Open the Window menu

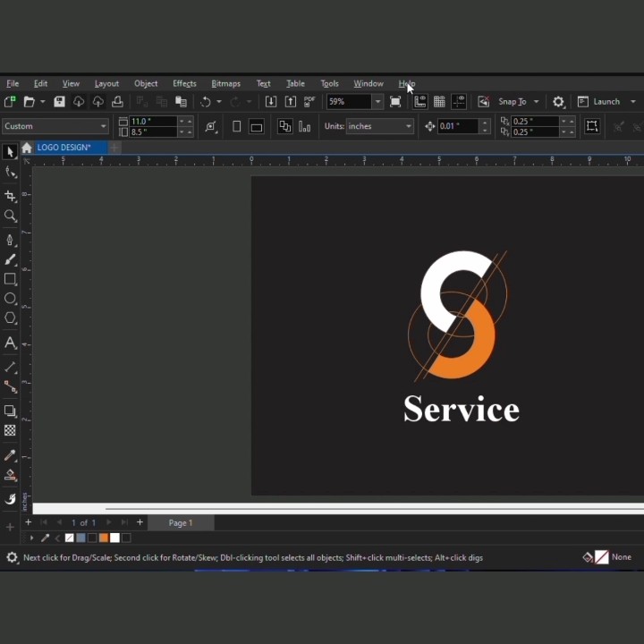[369, 83]
